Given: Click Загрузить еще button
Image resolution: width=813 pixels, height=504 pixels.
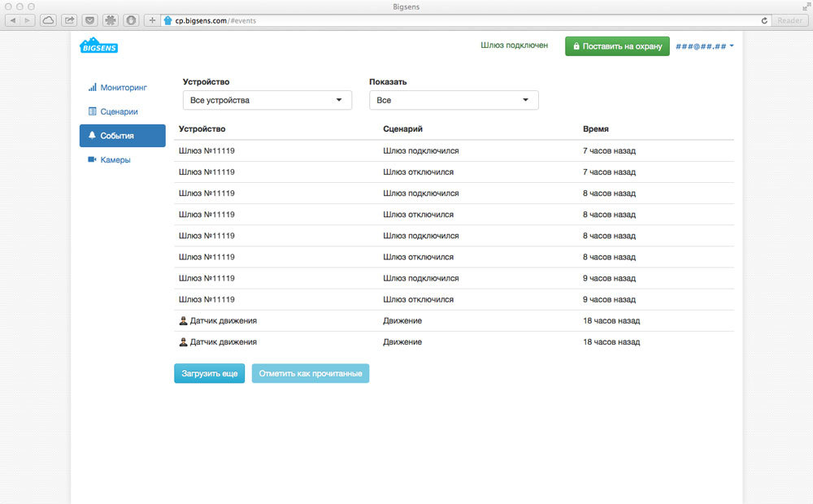Looking at the screenshot, I should point(210,373).
